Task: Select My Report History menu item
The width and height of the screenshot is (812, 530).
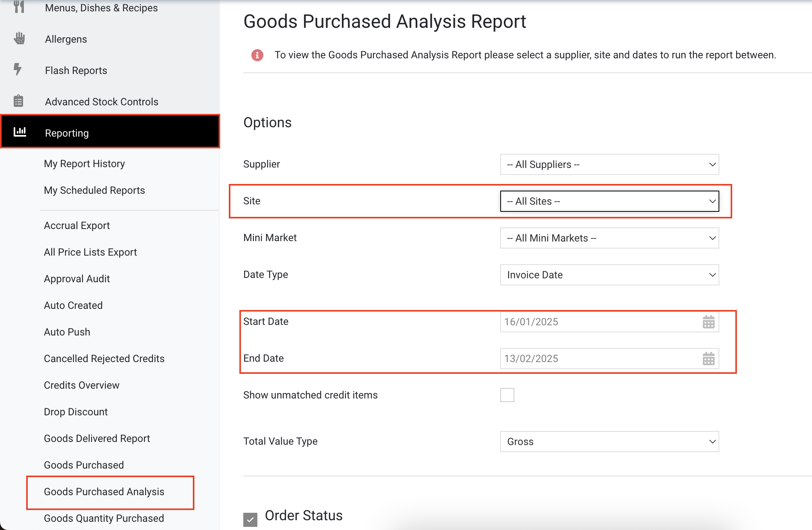Action: click(84, 164)
